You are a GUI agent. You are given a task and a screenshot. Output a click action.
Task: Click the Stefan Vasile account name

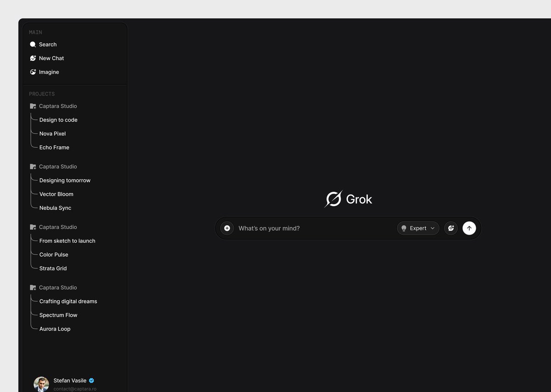pos(70,381)
